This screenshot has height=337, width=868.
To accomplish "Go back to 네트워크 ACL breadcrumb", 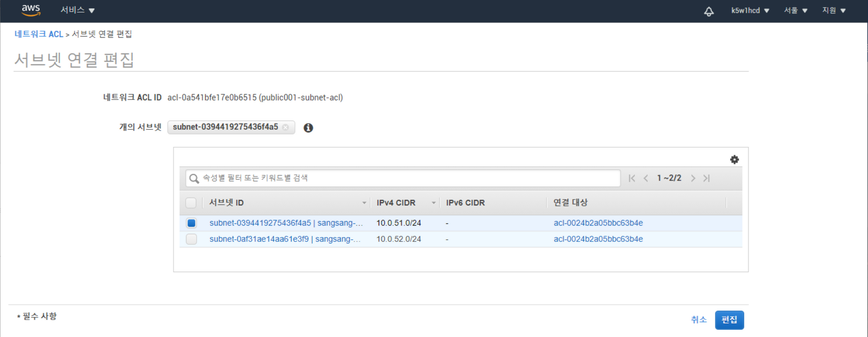I will pyautogui.click(x=39, y=34).
